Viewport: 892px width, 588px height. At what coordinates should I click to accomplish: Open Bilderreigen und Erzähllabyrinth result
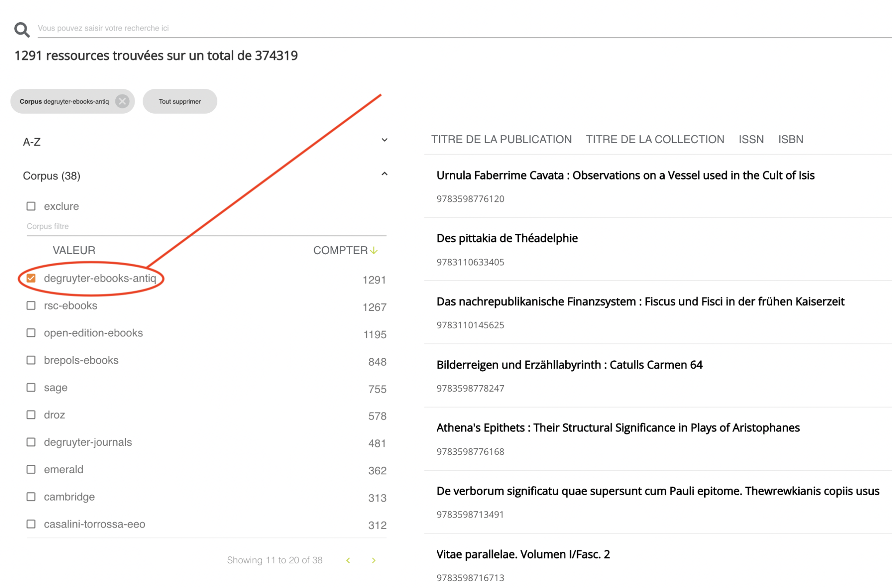tap(569, 365)
